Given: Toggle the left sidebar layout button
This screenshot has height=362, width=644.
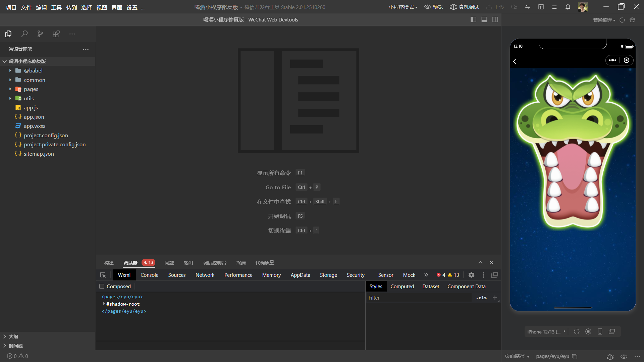Looking at the screenshot, I should point(473,20).
